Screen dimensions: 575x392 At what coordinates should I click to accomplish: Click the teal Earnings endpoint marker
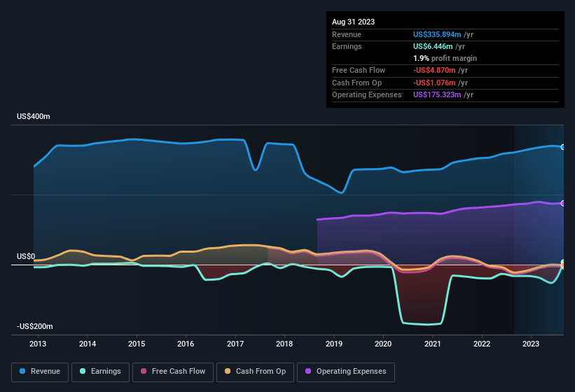coord(563,262)
